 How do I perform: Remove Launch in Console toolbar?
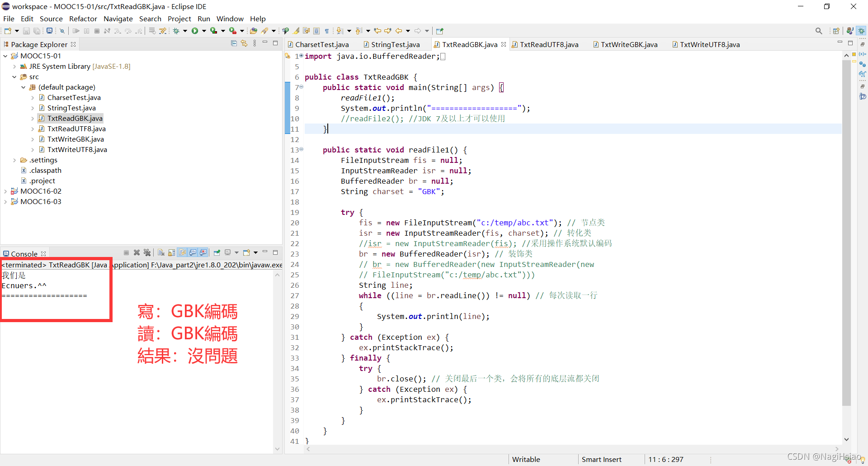137,252
